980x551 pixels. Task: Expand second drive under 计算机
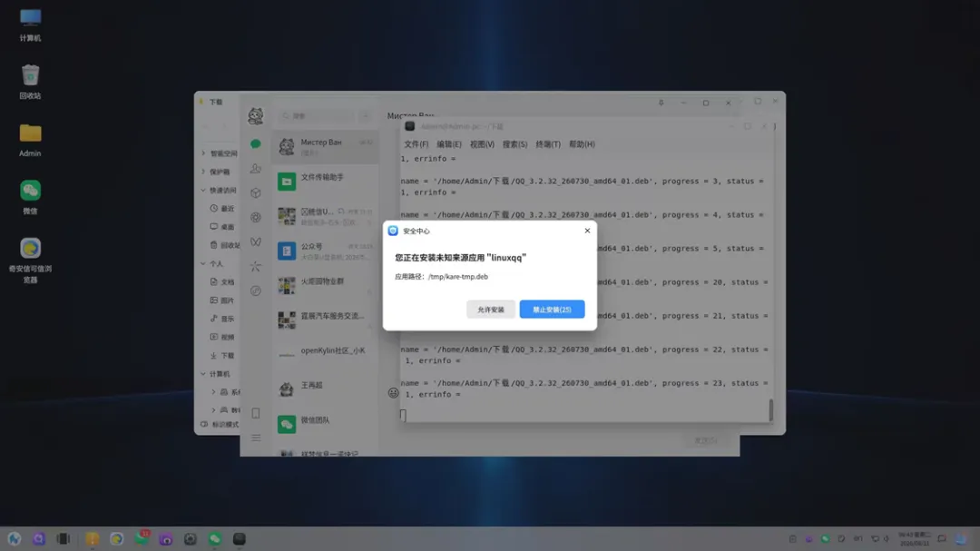(213, 410)
